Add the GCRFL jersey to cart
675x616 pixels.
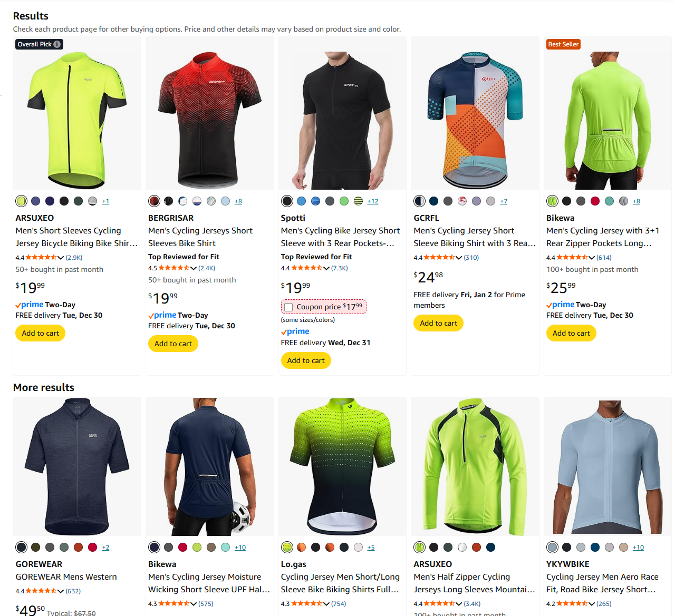(x=439, y=323)
